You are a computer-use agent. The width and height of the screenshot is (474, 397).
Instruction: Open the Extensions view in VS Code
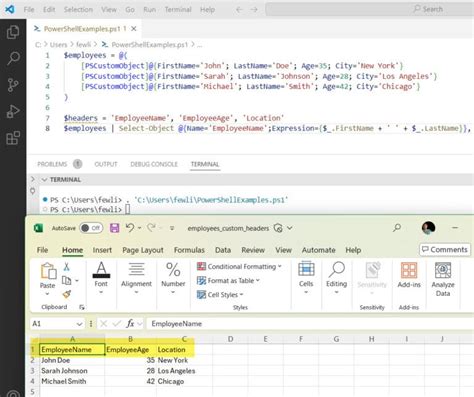click(x=13, y=138)
